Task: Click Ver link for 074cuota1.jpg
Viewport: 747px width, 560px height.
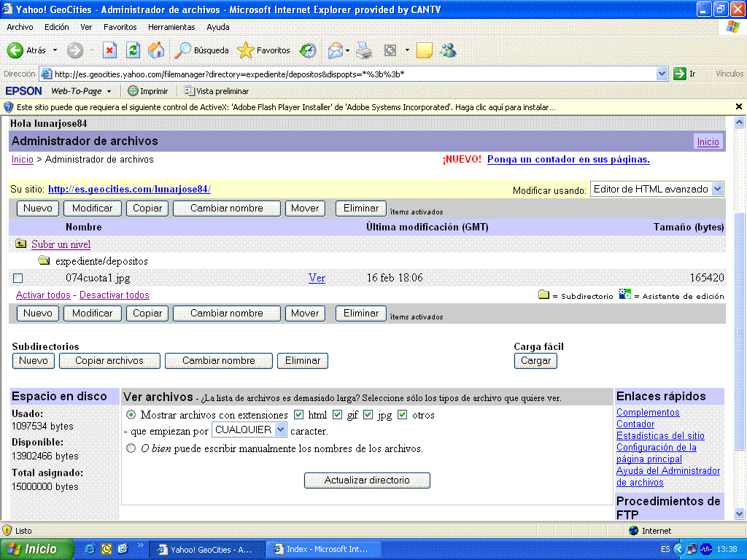Action: (317, 278)
